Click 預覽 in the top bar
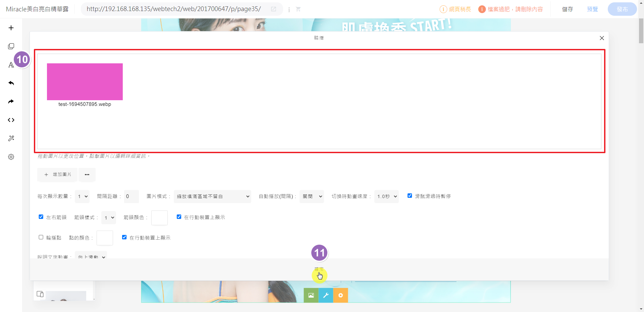The image size is (644, 312). 592,9
